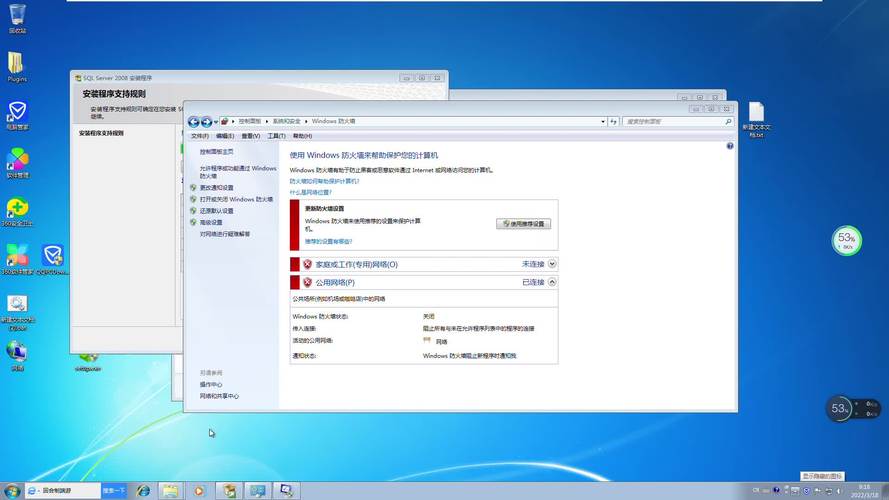This screenshot has height=500, width=889.
Task: Open '允许程序或功能通过 Windows 防火墙' link
Action: [x=238, y=172]
